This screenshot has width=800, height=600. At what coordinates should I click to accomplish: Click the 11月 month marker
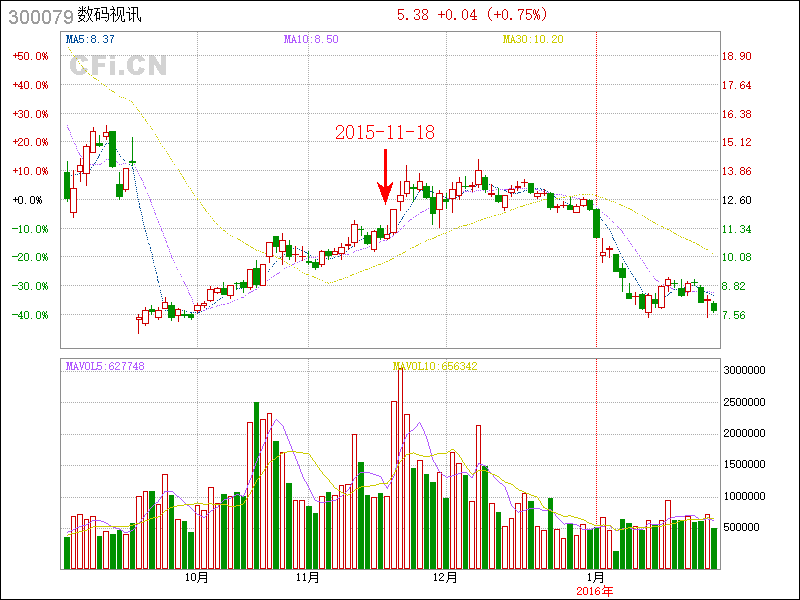tap(308, 577)
